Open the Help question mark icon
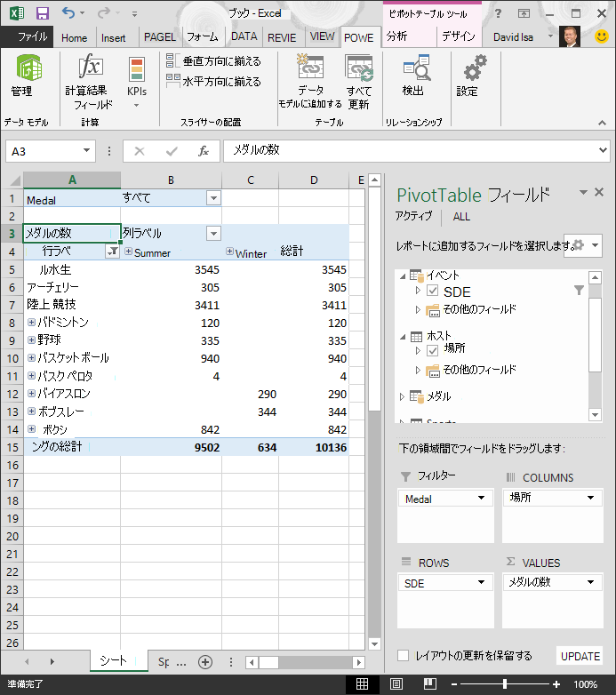616x695 pixels. coord(498,13)
